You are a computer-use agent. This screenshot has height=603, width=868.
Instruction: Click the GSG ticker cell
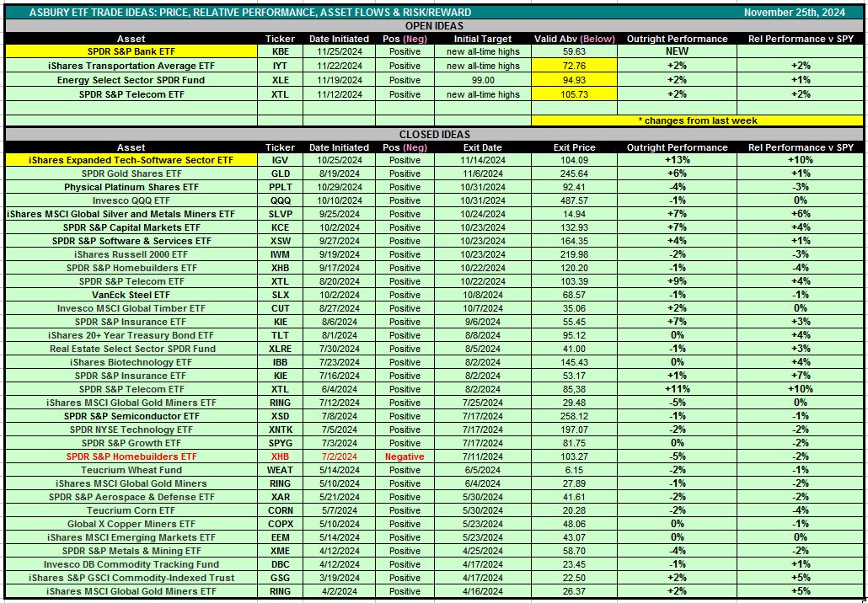tap(281, 578)
